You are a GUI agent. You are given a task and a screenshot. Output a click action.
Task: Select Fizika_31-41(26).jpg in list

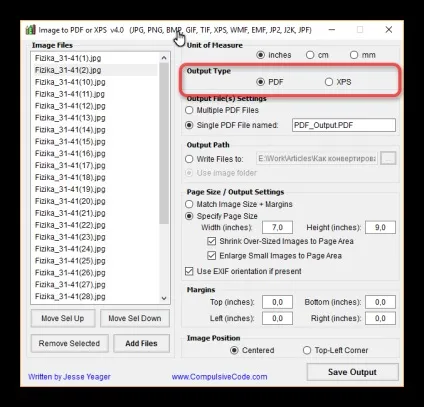(x=95, y=273)
